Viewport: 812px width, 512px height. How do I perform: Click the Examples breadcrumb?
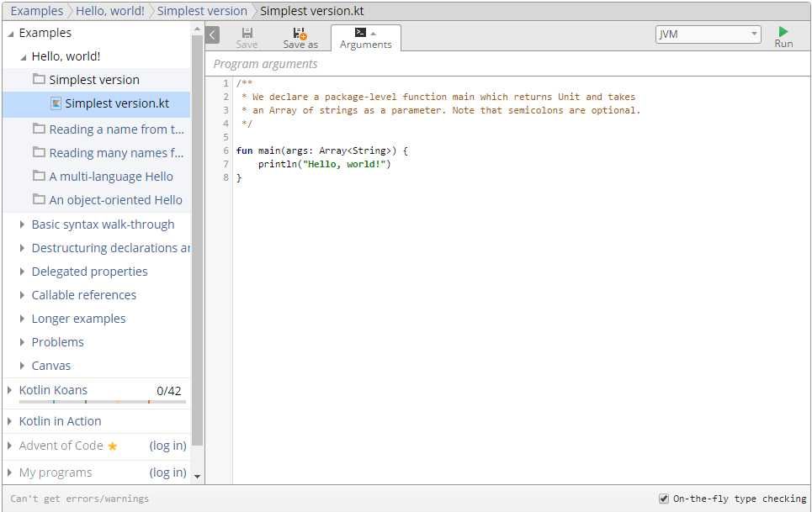click(37, 11)
